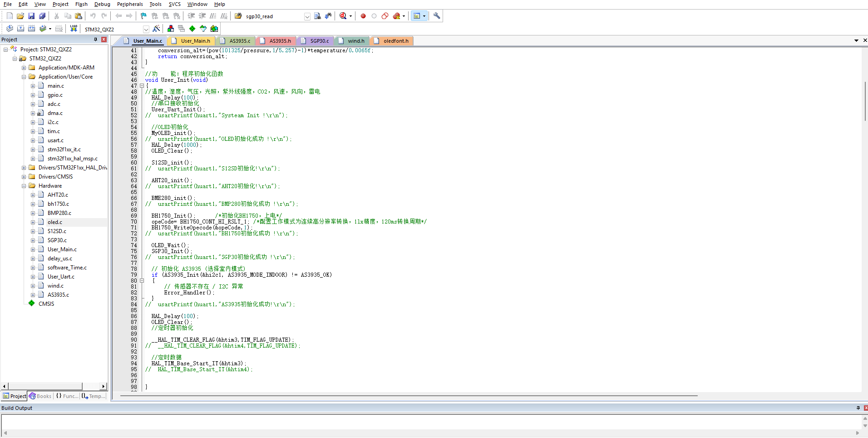Save all files toolbar icon
The height and width of the screenshot is (438, 868).
[x=42, y=16]
